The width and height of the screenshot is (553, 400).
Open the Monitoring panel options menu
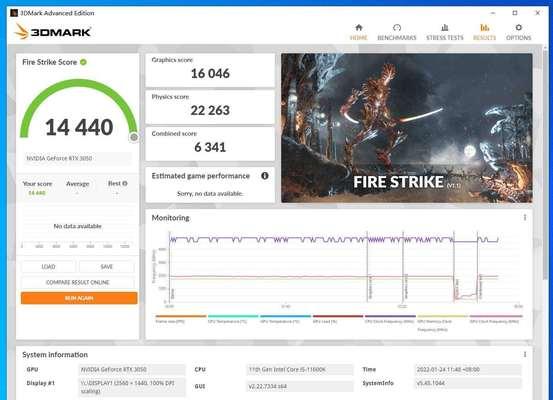(x=525, y=218)
